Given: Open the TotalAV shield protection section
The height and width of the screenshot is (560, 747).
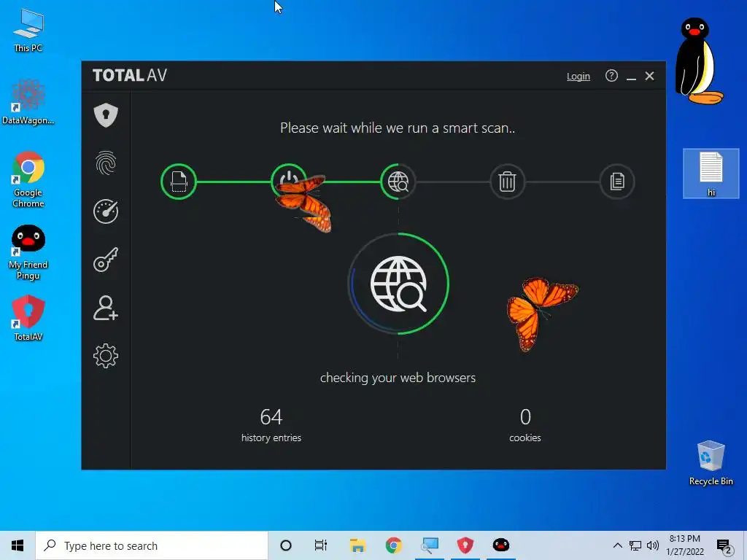Looking at the screenshot, I should 106,114.
